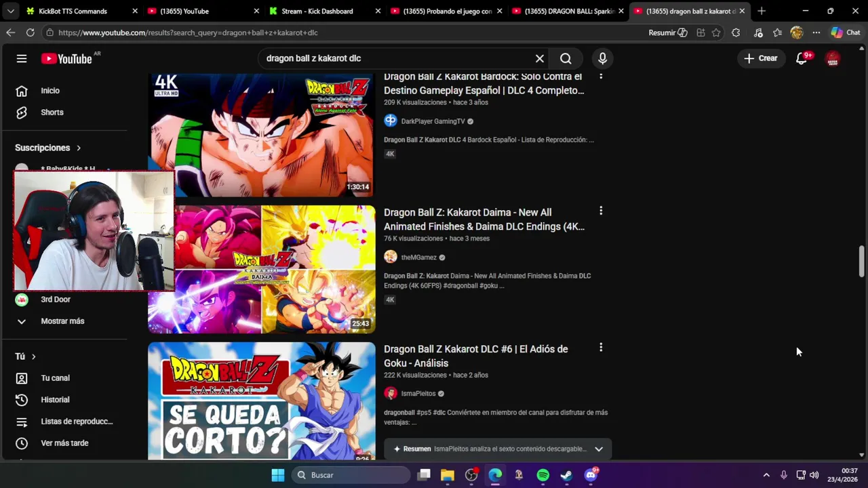Viewport: 868px width, 488px height.
Task: Switch to Stream - Kick Dashboard tab
Action: click(x=324, y=12)
